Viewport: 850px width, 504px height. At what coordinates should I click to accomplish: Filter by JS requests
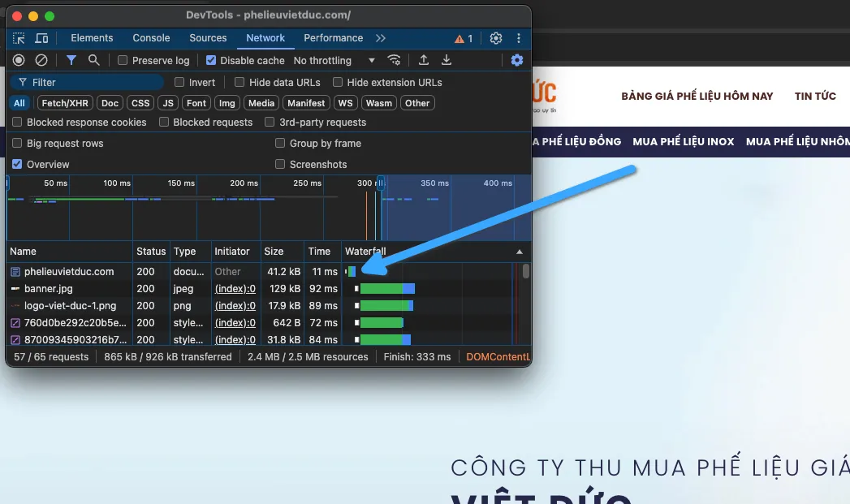click(168, 103)
